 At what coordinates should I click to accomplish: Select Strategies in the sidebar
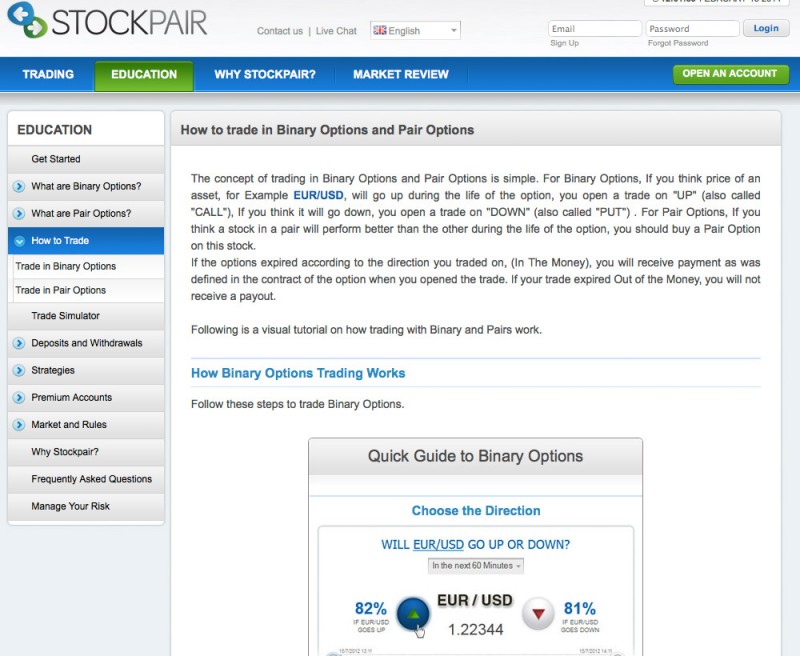pos(86,370)
